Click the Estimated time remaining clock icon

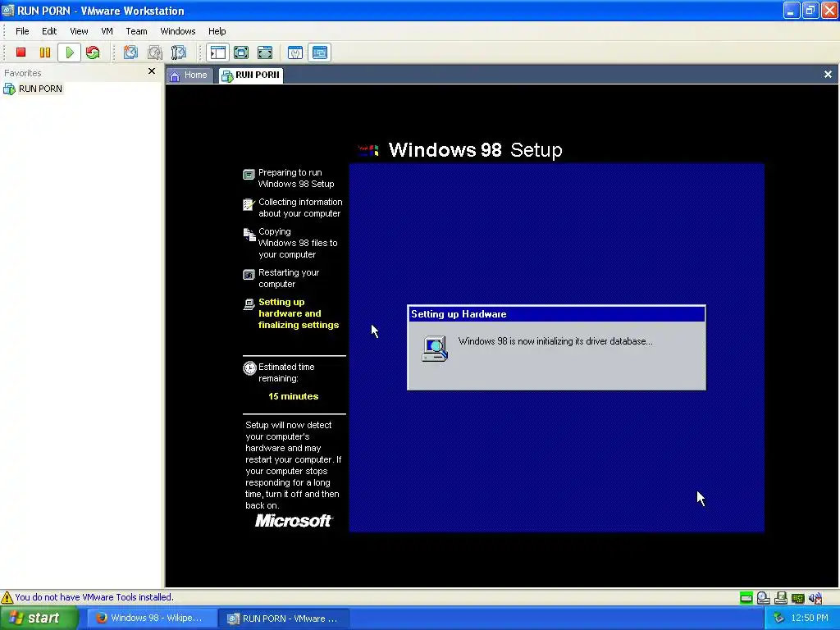[249, 368]
